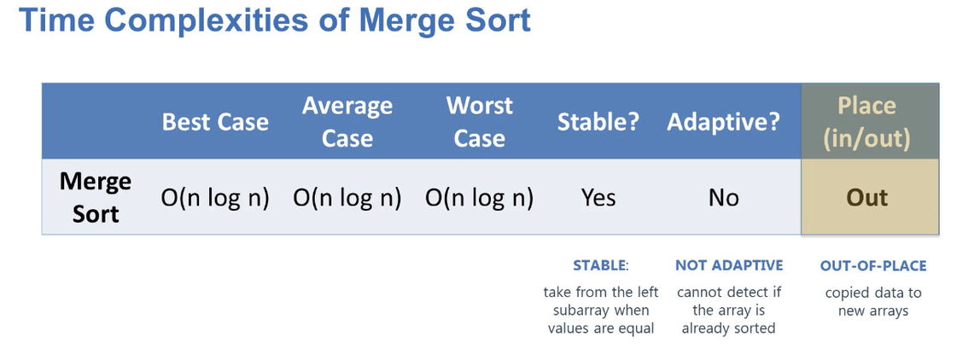980x354 pixels.
Task: Click the slide title 'Time Complexities of Merge Sort'
Action: point(275,20)
